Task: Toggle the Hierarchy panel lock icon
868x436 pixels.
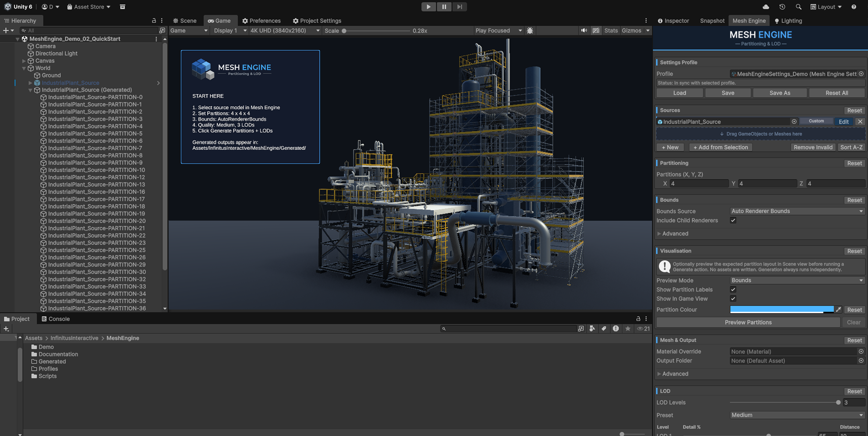Action: click(x=154, y=21)
